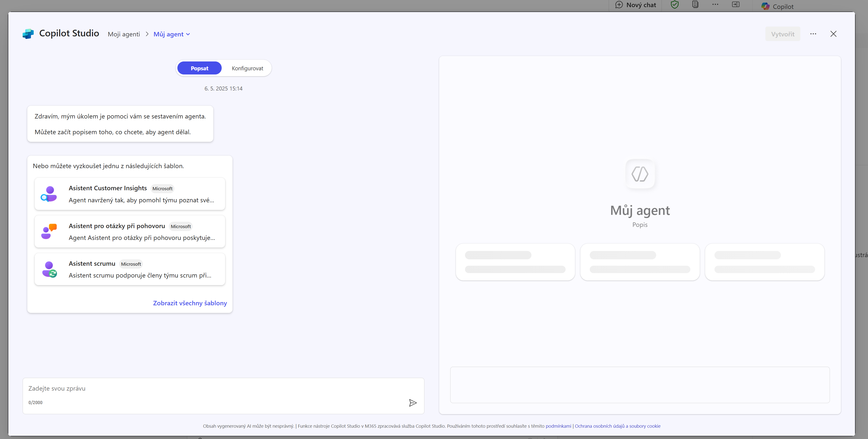Start a Nový chat in the top bar
868x439 pixels.
(x=635, y=5)
